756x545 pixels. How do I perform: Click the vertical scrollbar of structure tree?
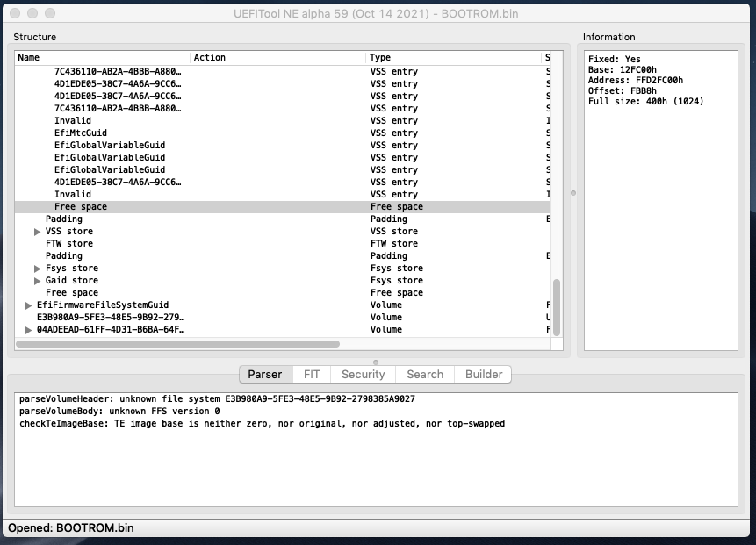click(557, 307)
